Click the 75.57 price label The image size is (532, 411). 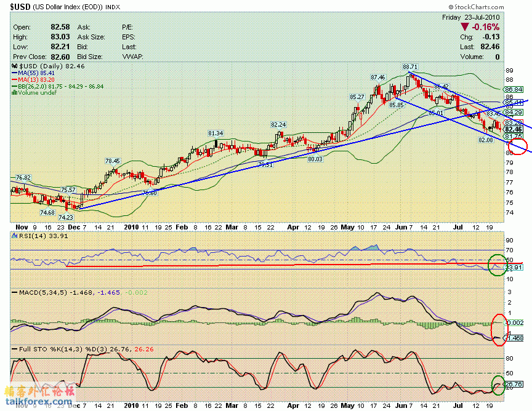68,190
